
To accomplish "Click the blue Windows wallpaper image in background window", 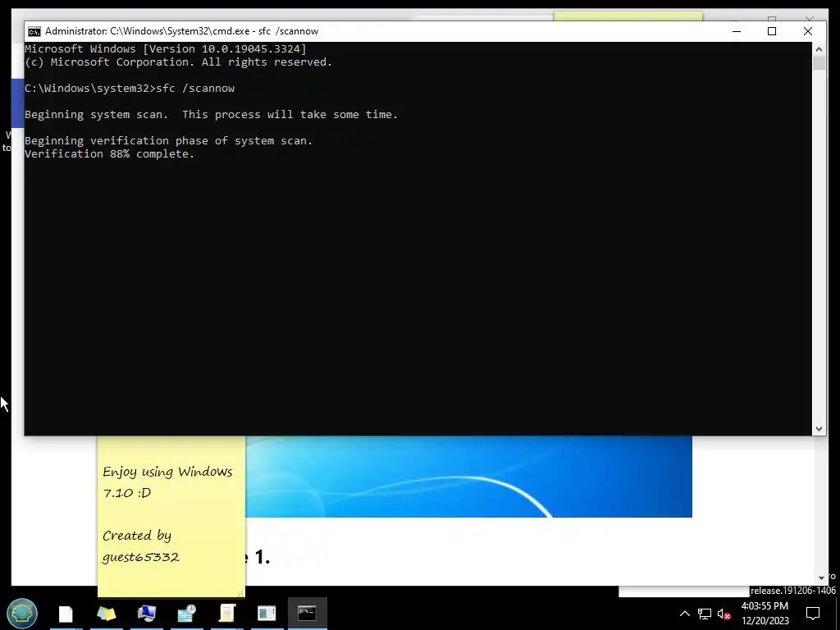I will (x=468, y=477).
